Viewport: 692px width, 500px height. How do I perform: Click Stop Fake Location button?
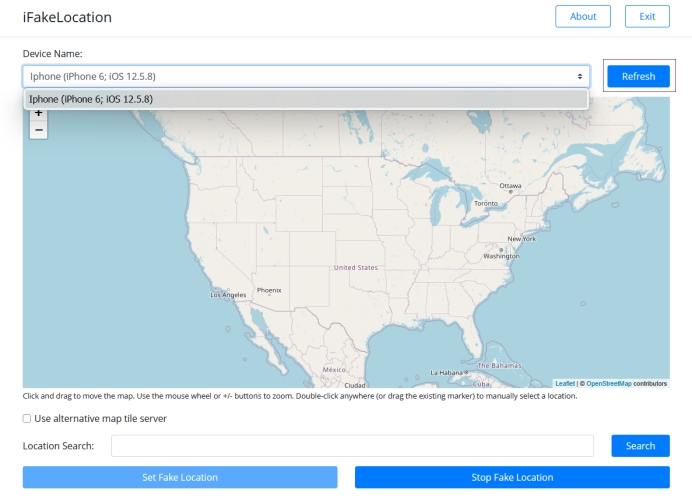pyautogui.click(x=512, y=477)
